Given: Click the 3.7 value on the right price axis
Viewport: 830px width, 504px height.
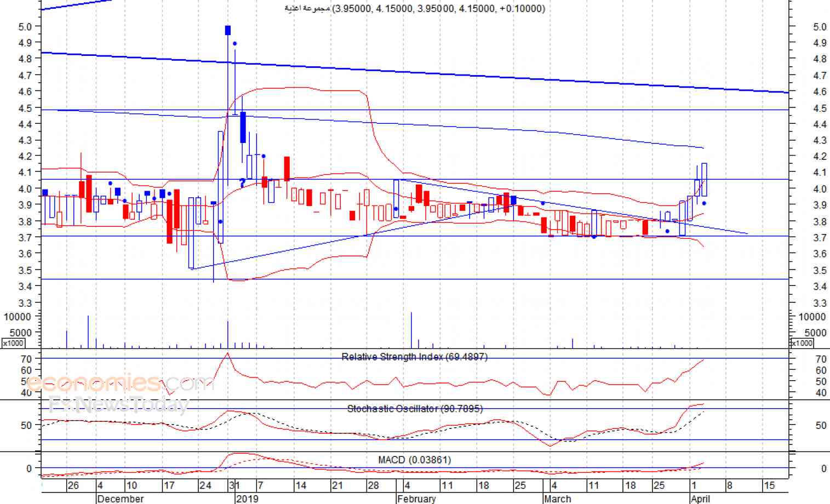Looking at the screenshot, I should click(x=820, y=238).
